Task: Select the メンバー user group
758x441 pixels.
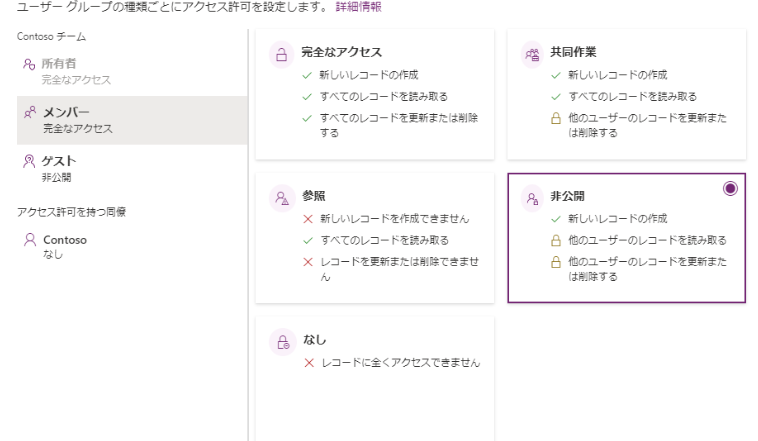Action: pyautogui.click(x=132, y=120)
